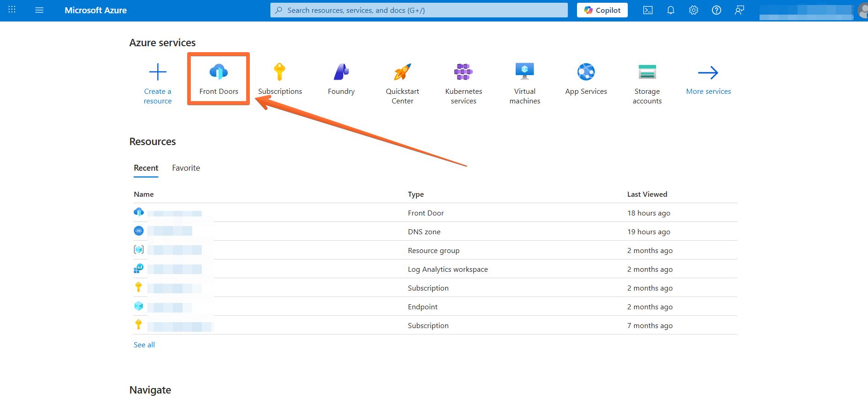Open the DNS zone resource icon

139,231
